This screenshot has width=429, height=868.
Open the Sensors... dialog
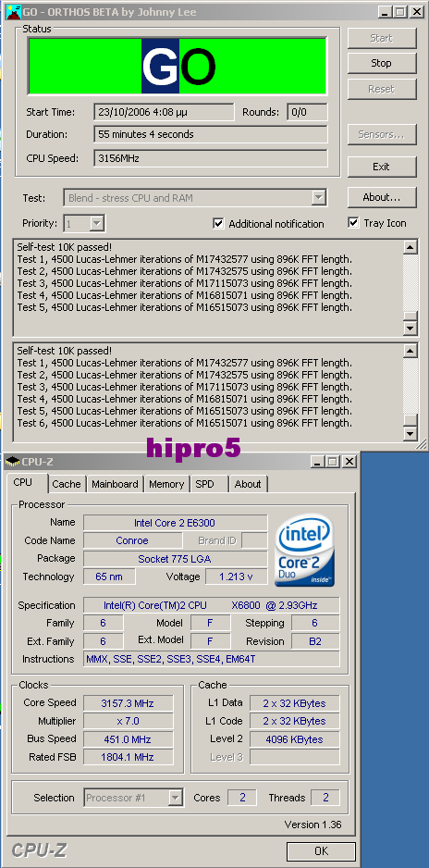(x=382, y=134)
